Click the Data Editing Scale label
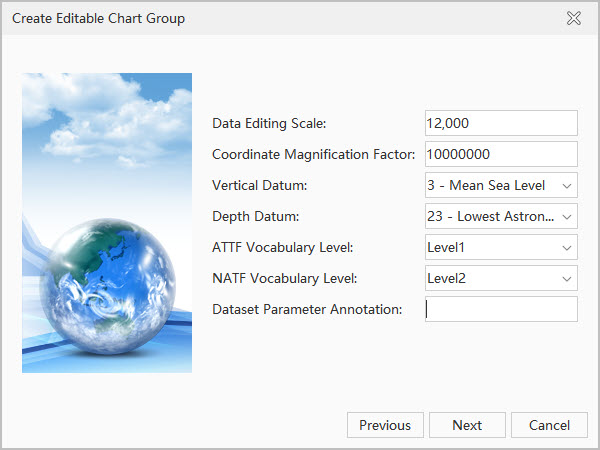This screenshot has width=600, height=450. tap(270, 123)
